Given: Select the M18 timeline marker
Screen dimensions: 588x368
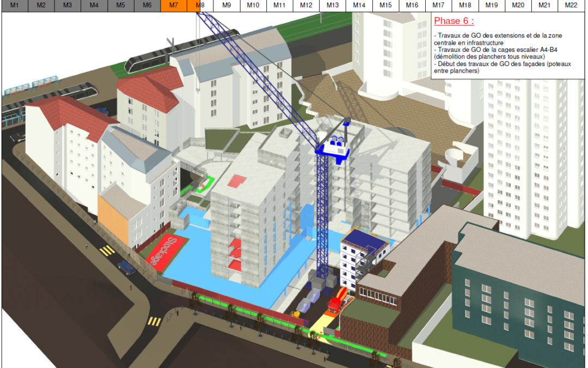Looking at the screenshot, I should click(x=465, y=5).
